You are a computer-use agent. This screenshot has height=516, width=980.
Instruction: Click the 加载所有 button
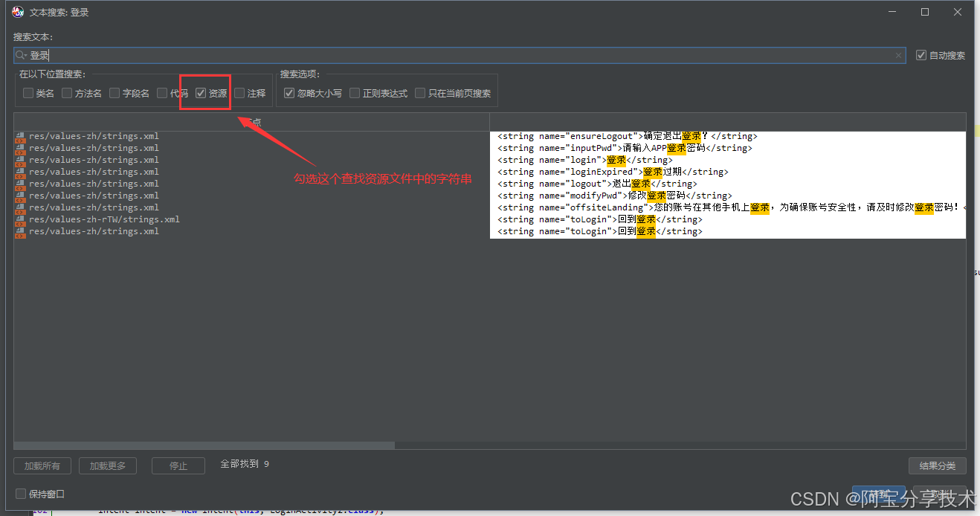(x=42, y=465)
